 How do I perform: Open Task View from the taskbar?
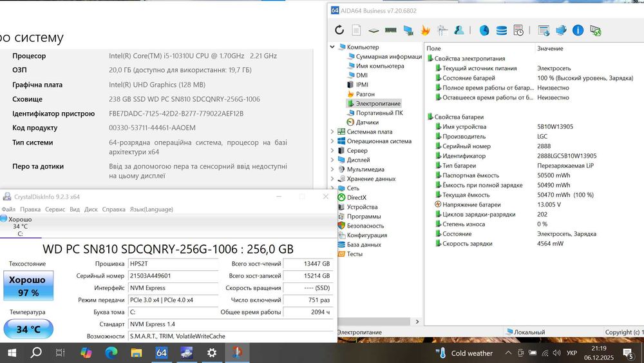61,353
